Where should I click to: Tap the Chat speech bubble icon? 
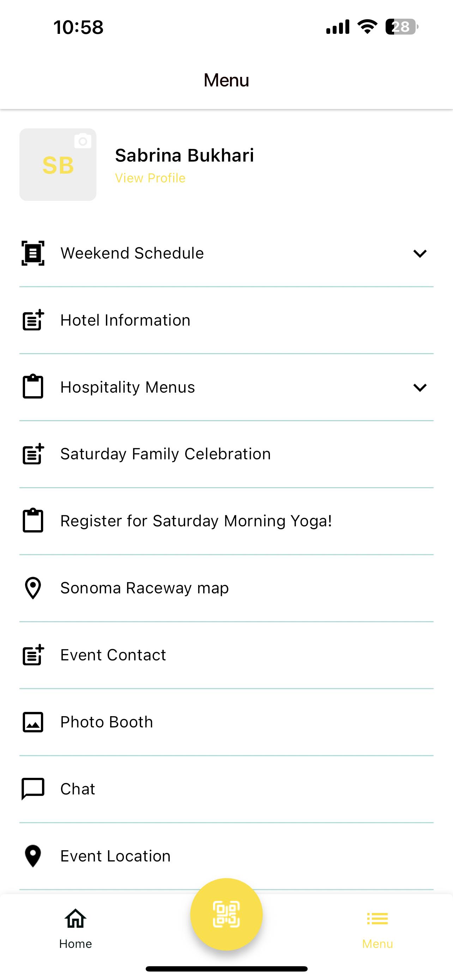tap(33, 789)
